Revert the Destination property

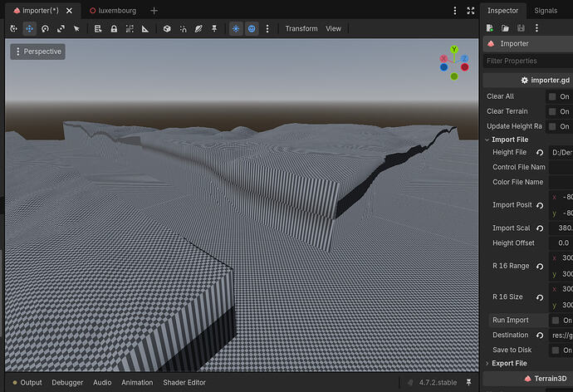click(x=540, y=335)
